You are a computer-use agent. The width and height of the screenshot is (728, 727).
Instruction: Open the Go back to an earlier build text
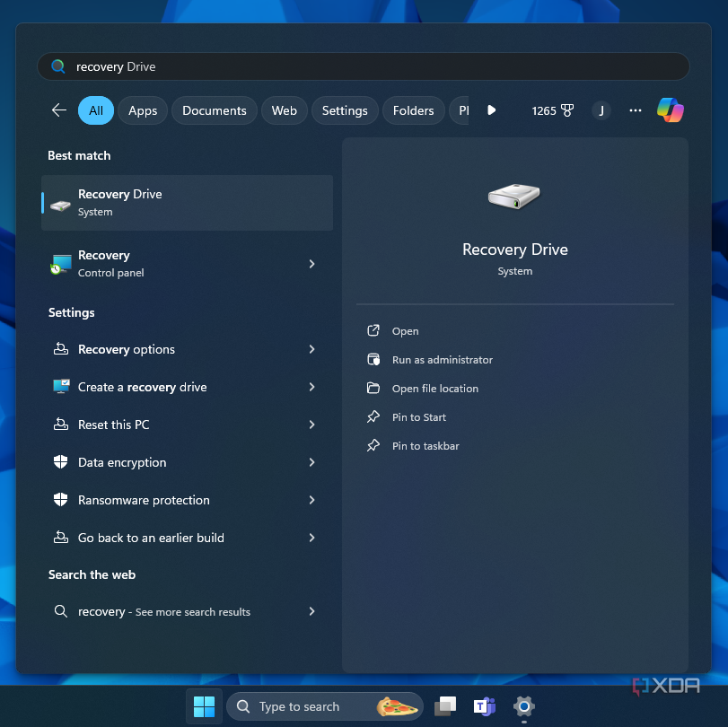151,538
